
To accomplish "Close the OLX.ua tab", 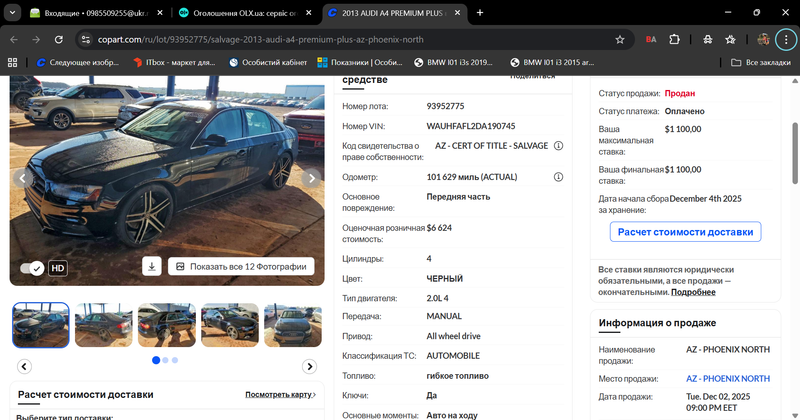I will tap(309, 13).
